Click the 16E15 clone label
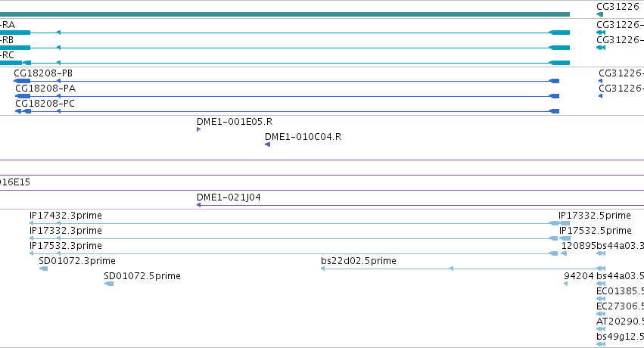Viewport: 644px width, 348px height. point(15,182)
